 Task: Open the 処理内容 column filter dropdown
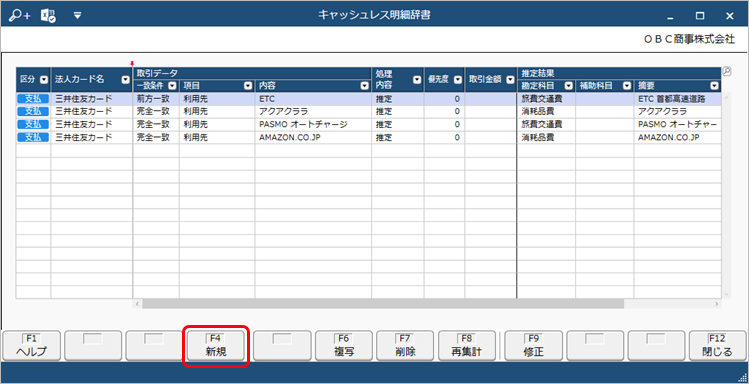pyautogui.click(x=417, y=80)
